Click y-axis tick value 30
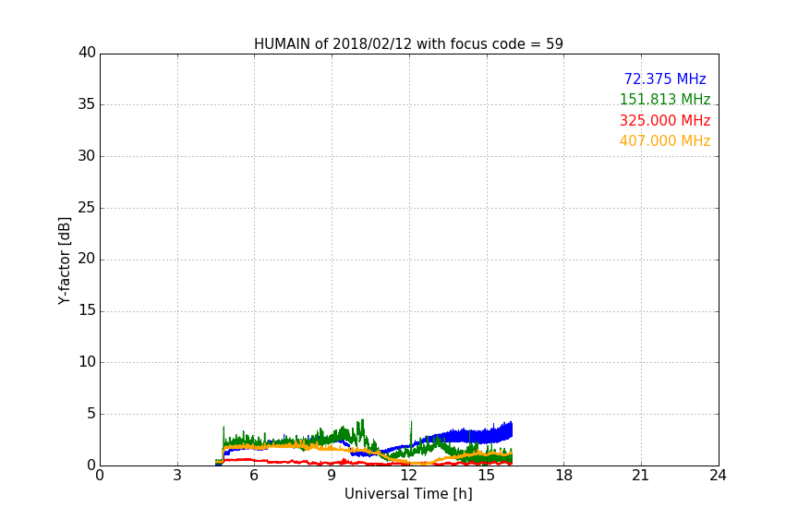This screenshot has height=532, width=798. click(x=87, y=156)
